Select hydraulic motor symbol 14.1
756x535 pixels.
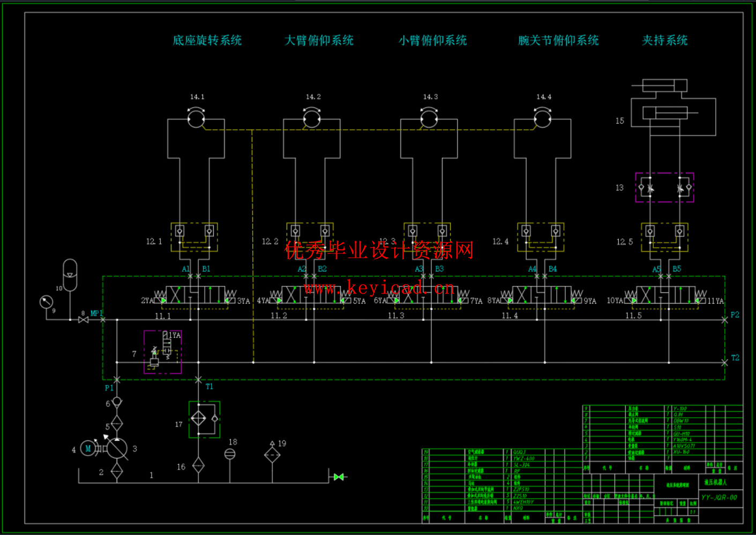coord(196,118)
